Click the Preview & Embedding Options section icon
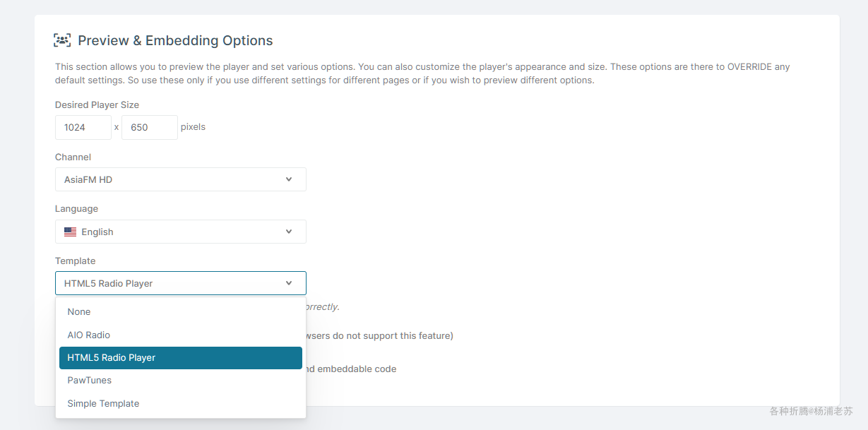 pyautogui.click(x=62, y=40)
